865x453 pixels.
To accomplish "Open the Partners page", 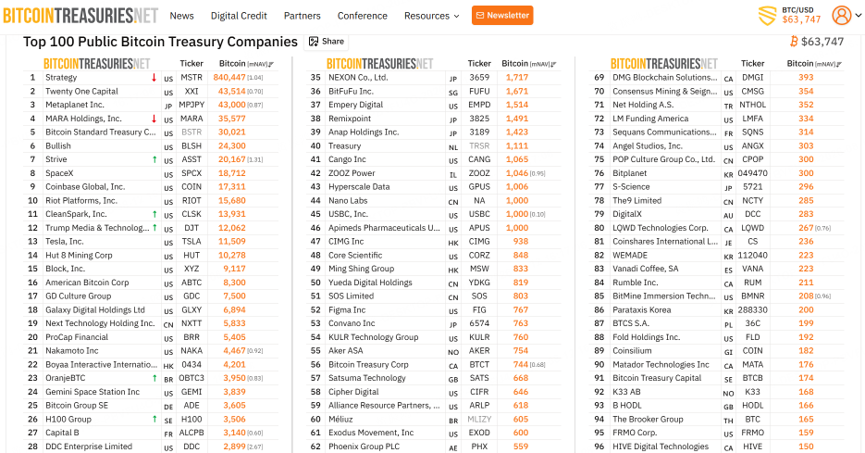I will coord(302,16).
